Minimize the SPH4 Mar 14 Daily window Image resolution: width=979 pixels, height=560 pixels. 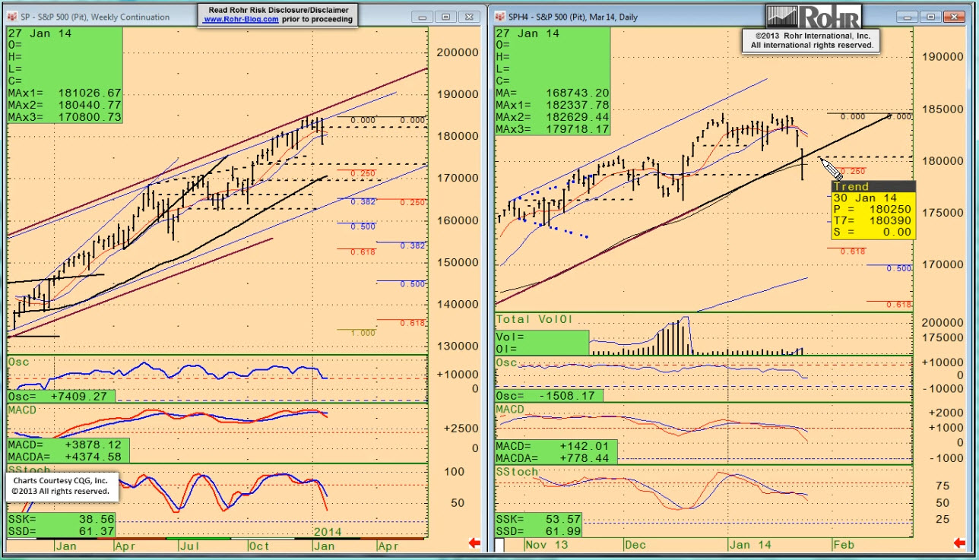pos(908,17)
